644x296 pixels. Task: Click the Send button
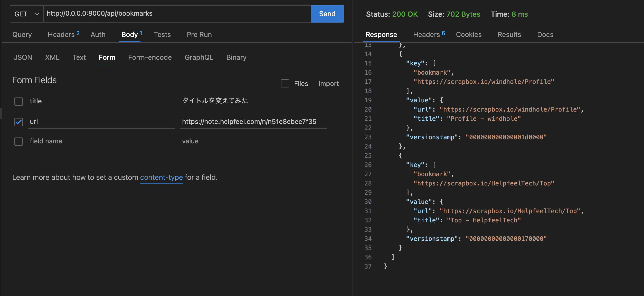(x=327, y=14)
